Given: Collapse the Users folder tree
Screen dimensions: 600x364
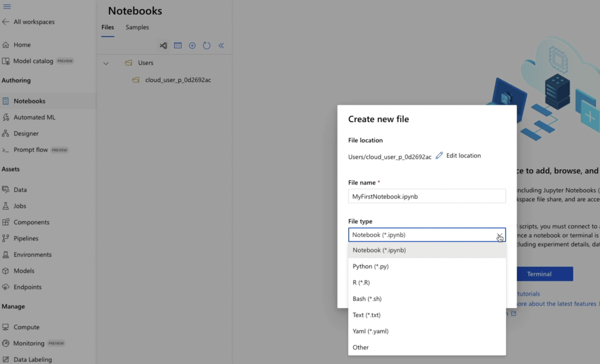Looking at the screenshot, I should coord(105,62).
